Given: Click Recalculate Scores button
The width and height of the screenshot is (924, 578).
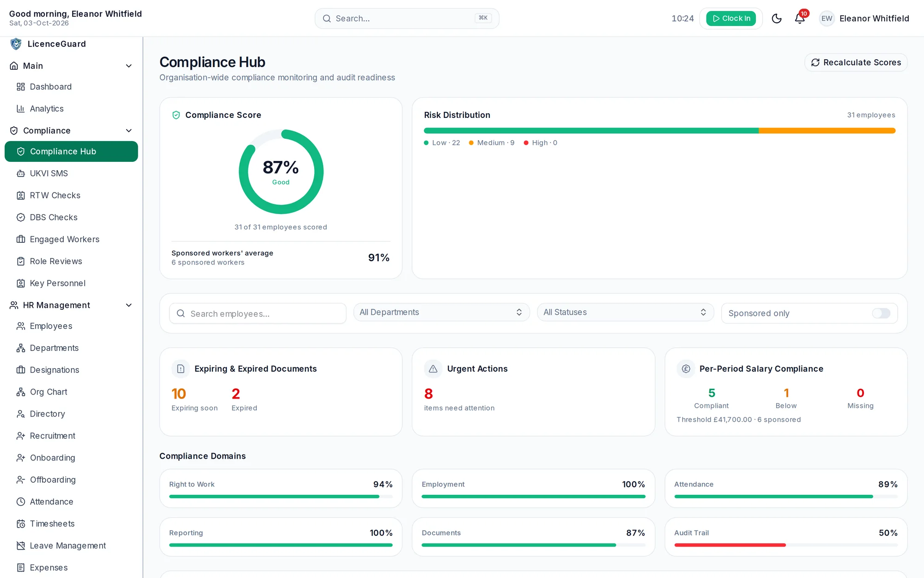Looking at the screenshot, I should click(856, 62).
